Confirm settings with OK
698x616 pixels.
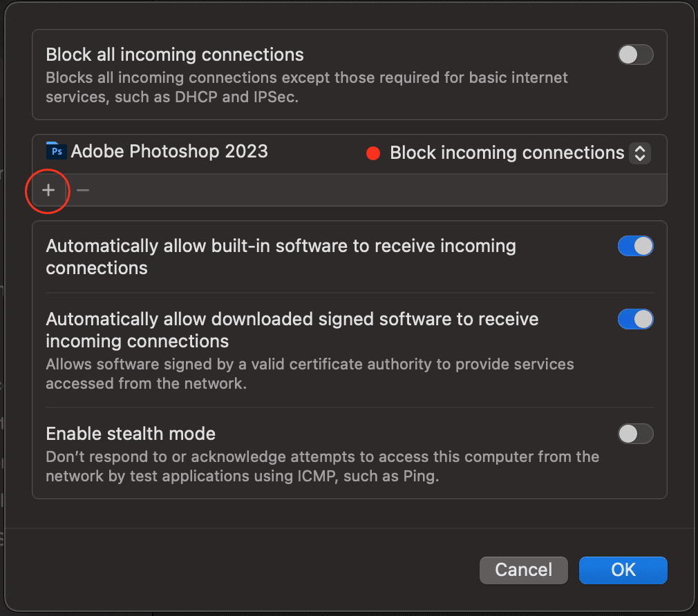[x=622, y=570]
